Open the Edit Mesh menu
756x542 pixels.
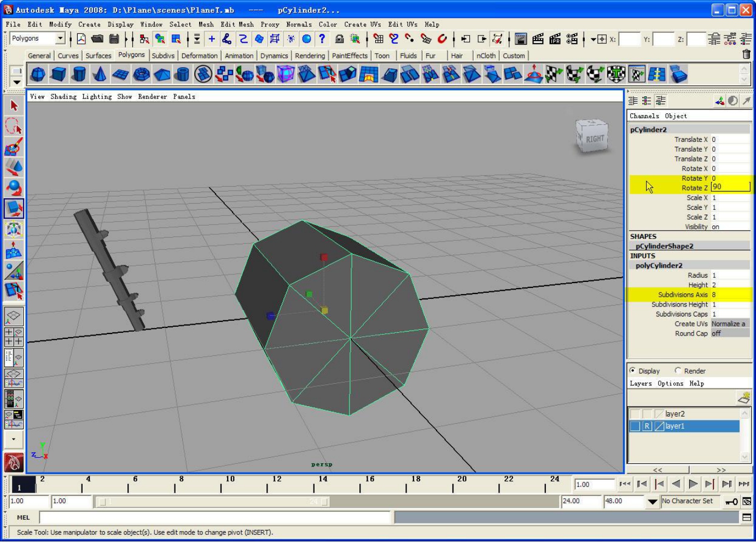point(237,25)
